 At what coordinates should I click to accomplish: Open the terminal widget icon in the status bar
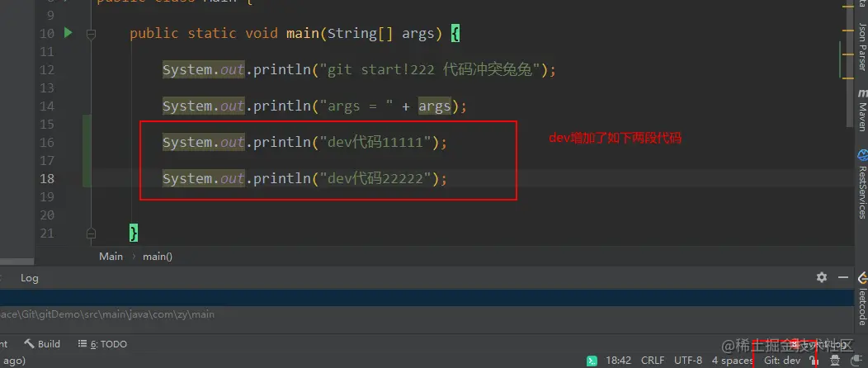coord(592,361)
